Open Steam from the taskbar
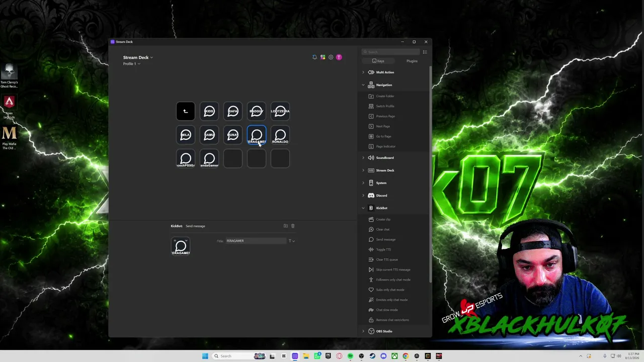The height and width of the screenshot is (362, 644). (x=372, y=356)
